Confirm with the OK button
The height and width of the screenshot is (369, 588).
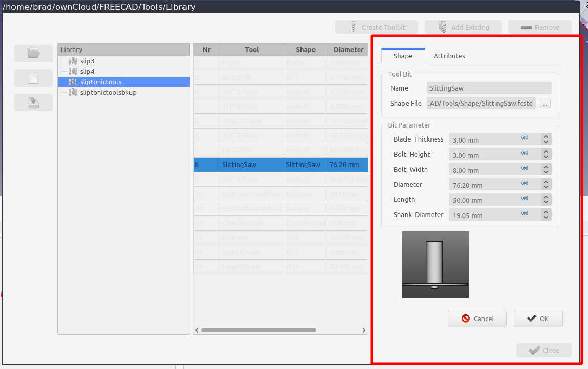point(538,319)
